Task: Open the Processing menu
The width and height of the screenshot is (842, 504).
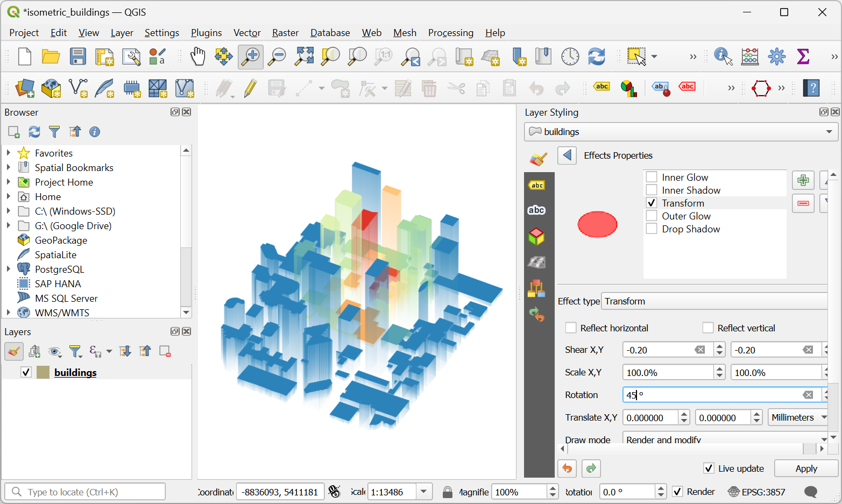Action: [x=450, y=33]
